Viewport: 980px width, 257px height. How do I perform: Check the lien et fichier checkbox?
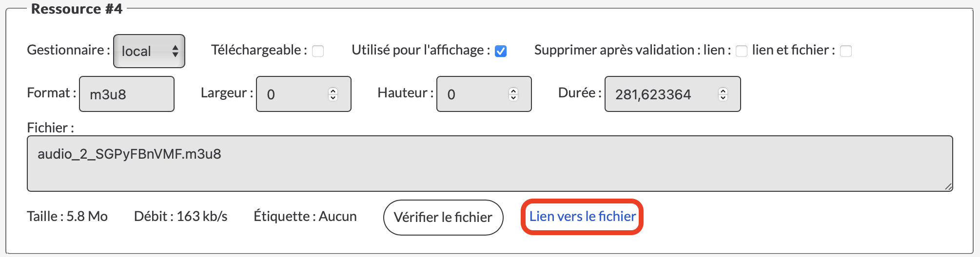(x=846, y=51)
